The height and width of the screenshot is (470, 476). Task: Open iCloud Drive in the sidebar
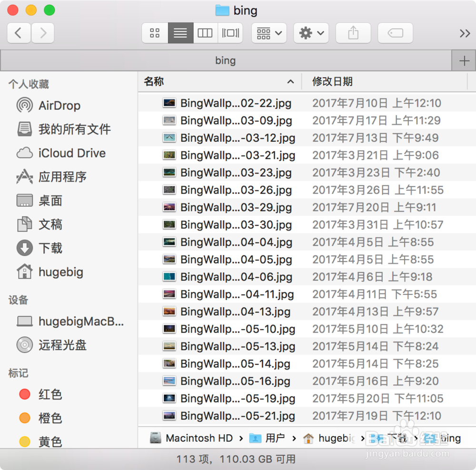61,153
